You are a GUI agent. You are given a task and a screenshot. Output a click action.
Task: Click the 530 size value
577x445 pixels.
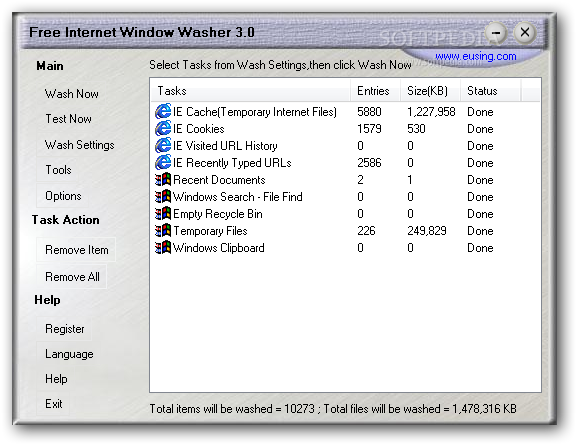[x=416, y=128]
